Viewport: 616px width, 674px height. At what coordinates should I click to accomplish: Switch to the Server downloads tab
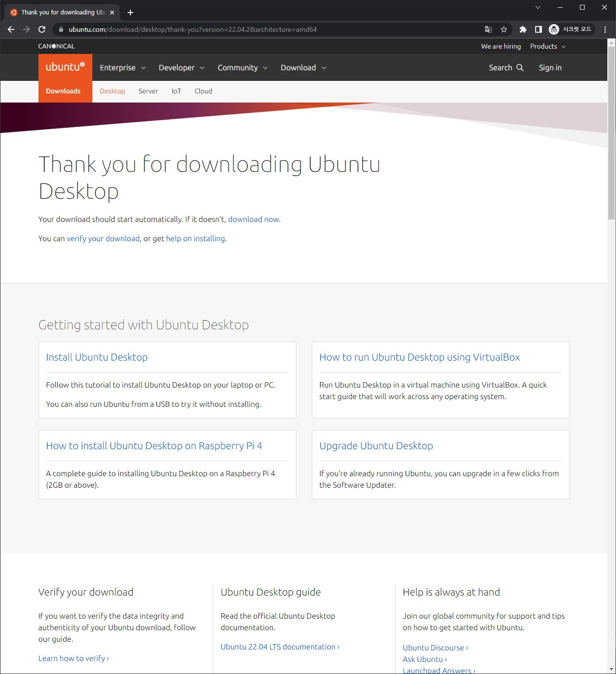[x=148, y=91]
